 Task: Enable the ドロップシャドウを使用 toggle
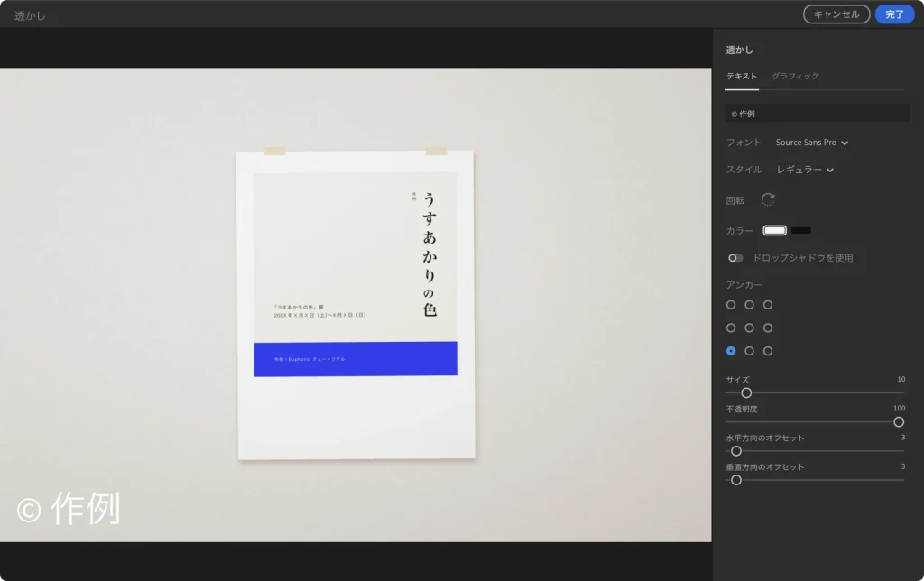[735, 257]
